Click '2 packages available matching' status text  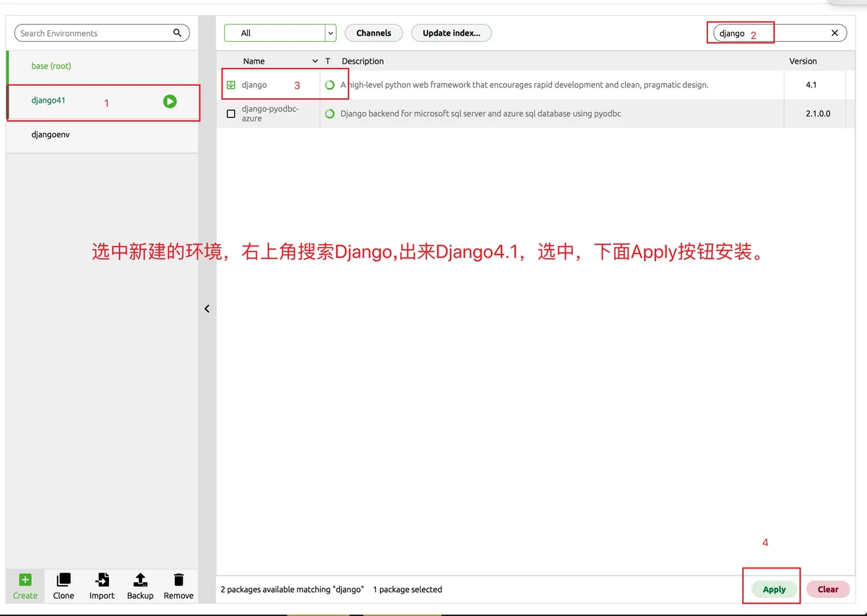pos(292,589)
